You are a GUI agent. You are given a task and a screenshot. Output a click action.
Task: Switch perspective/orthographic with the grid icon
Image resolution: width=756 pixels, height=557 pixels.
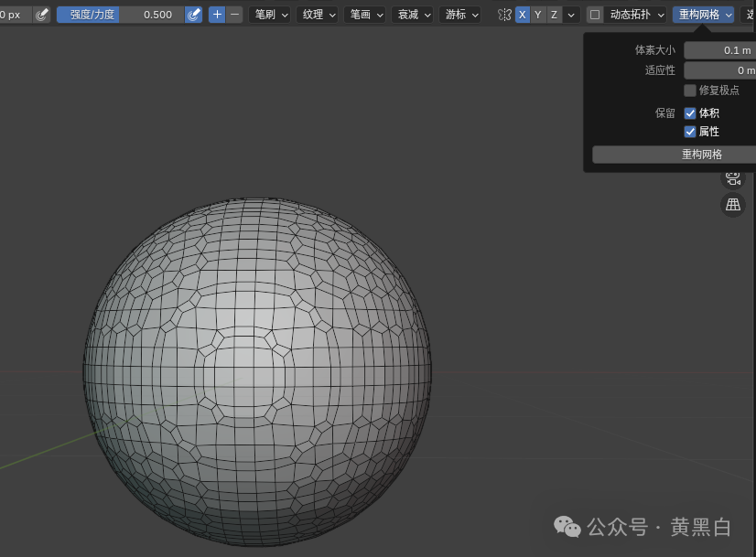(733, 205)
